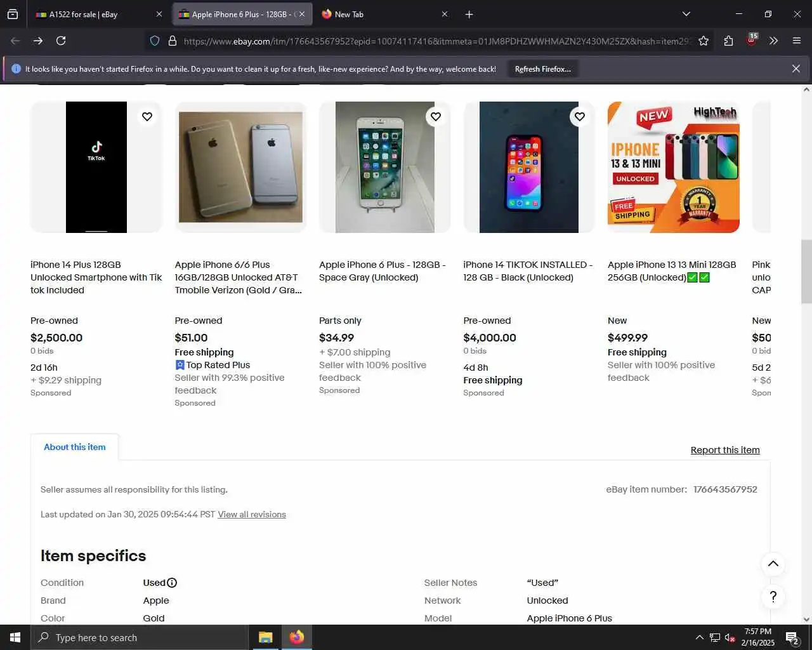Click the $2,500.00 price text
Image resolution: width=812 pixels, height=650 pixels.
click(56, 338)
